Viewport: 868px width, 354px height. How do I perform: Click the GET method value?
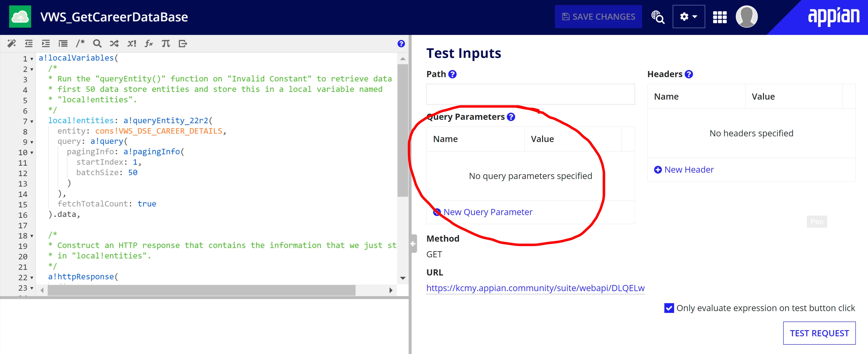point(434,255)
